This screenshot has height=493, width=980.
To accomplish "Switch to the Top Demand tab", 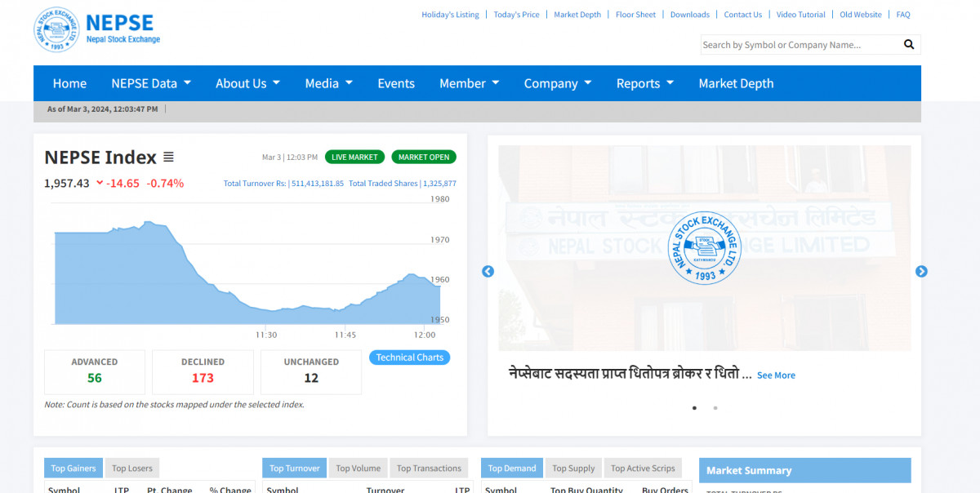I will tap(512, 468).
